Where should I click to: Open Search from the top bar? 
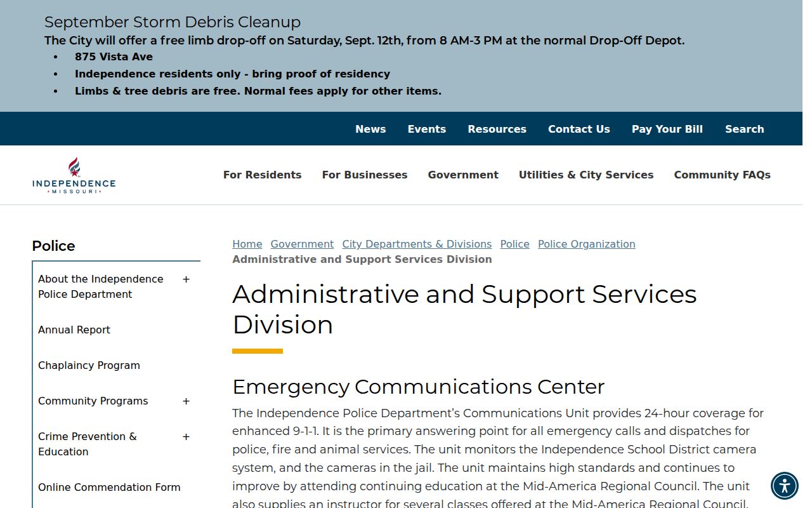745,129
